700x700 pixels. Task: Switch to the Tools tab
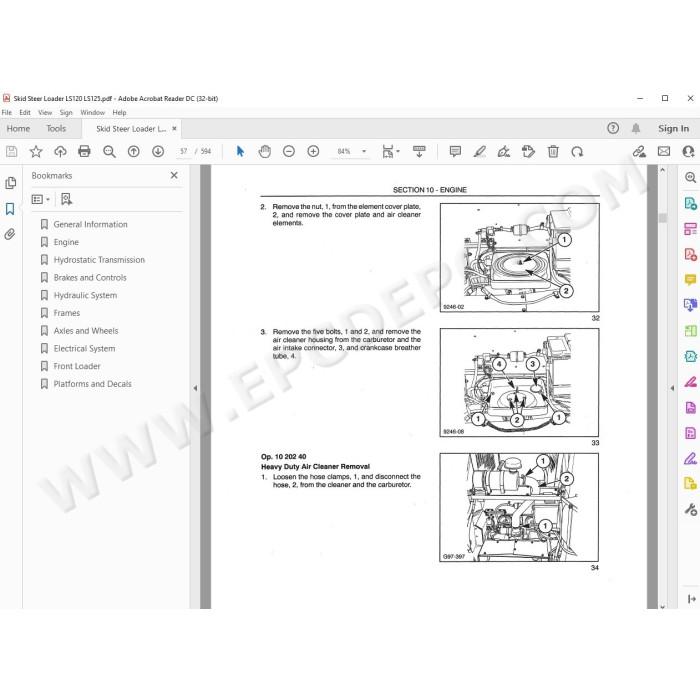[56, 129]
